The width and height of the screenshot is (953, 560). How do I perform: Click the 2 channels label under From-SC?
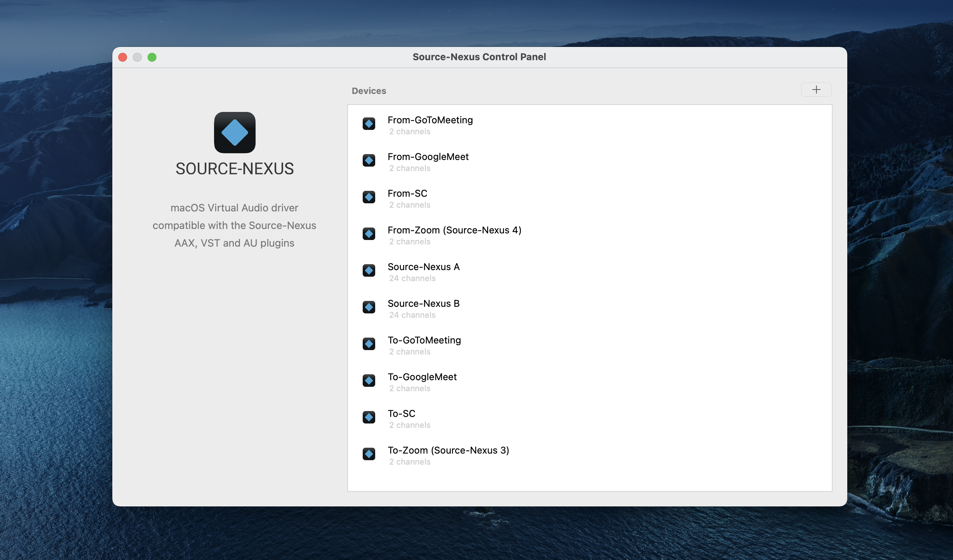coord(410,205)
